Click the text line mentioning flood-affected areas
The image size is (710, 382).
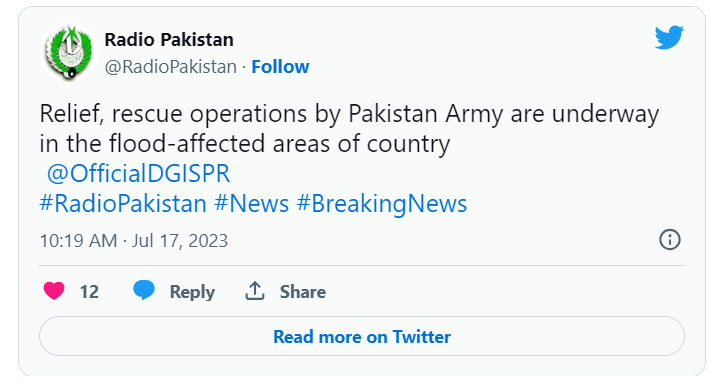245,144
